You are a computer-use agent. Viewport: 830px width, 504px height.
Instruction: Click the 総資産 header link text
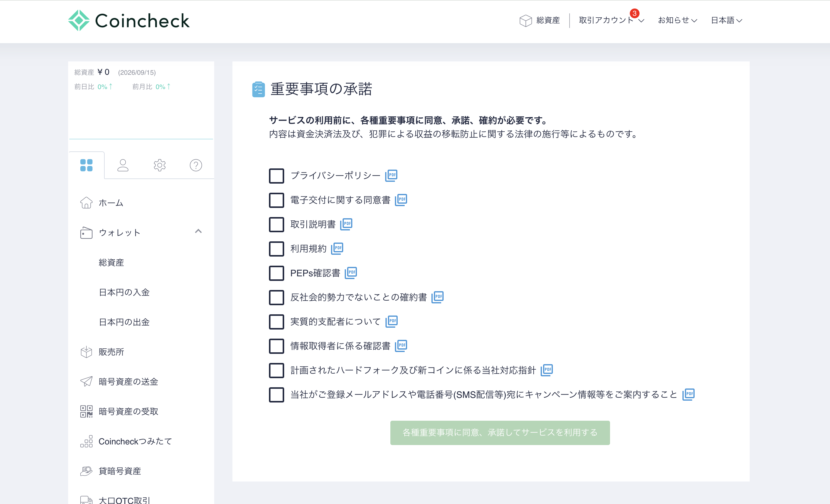coord(548,21)
